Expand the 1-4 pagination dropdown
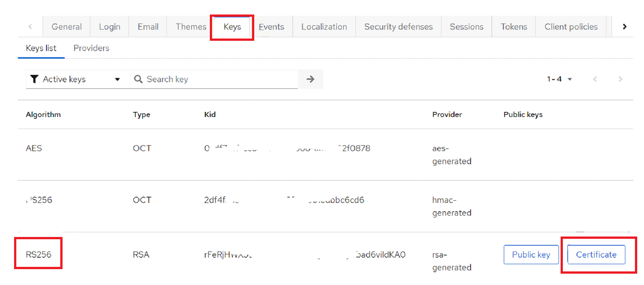Viewport: 644px width, 285px height. 559,79
